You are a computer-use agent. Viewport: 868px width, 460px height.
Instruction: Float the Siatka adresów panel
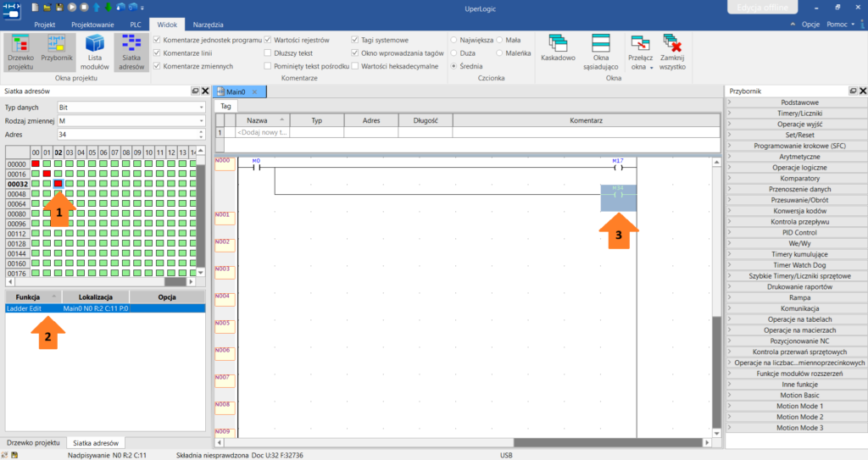195,91
